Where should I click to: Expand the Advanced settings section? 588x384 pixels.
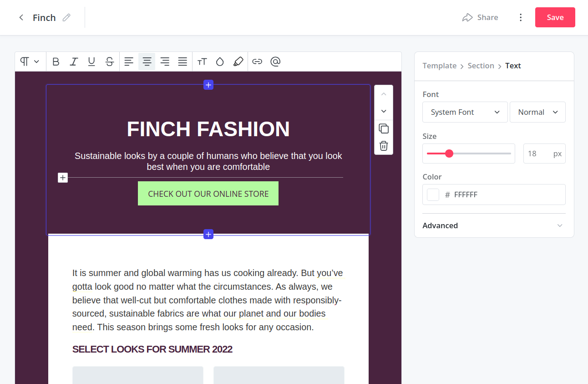tap(494, 225)
